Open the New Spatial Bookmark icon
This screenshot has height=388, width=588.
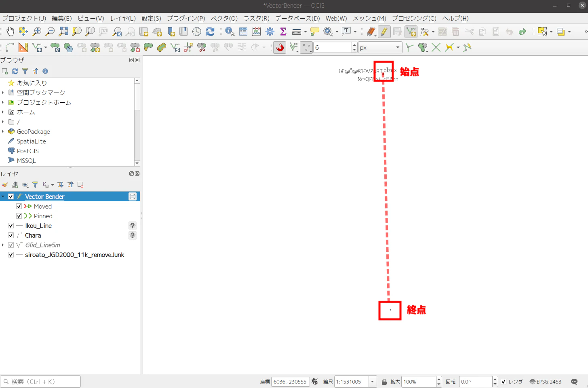pos(171,32)
